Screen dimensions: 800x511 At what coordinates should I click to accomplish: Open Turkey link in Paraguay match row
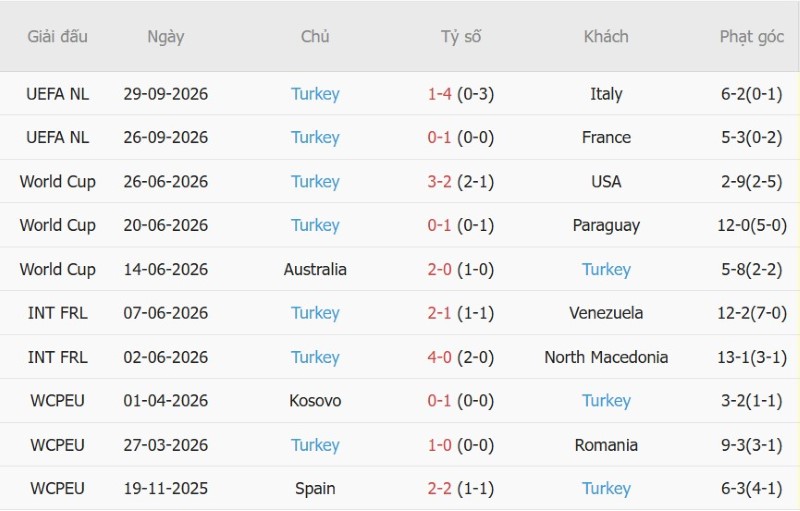tap(315, 225)
